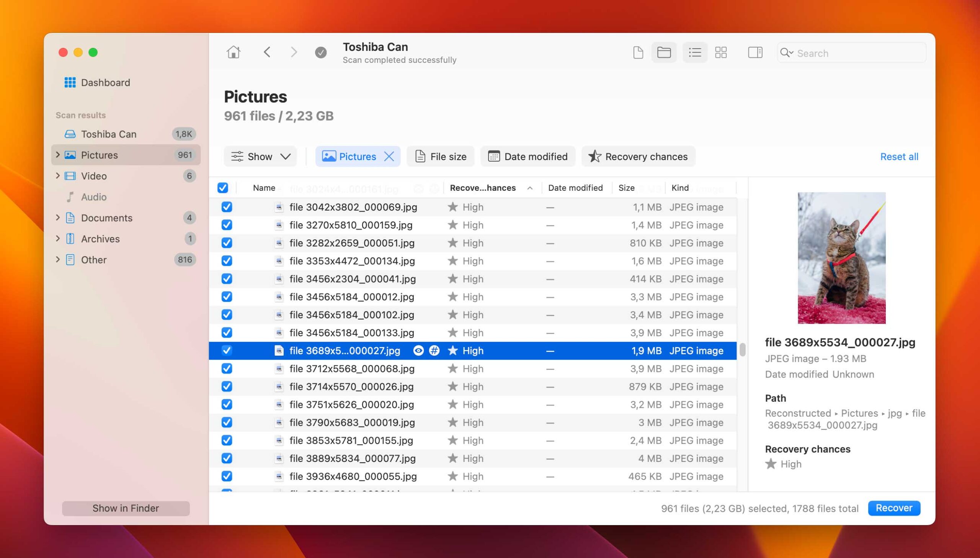Navigate forward with the right arrow
Viewport: 980px width, 558px height.
pyautogui.click(x=293, y=52)
